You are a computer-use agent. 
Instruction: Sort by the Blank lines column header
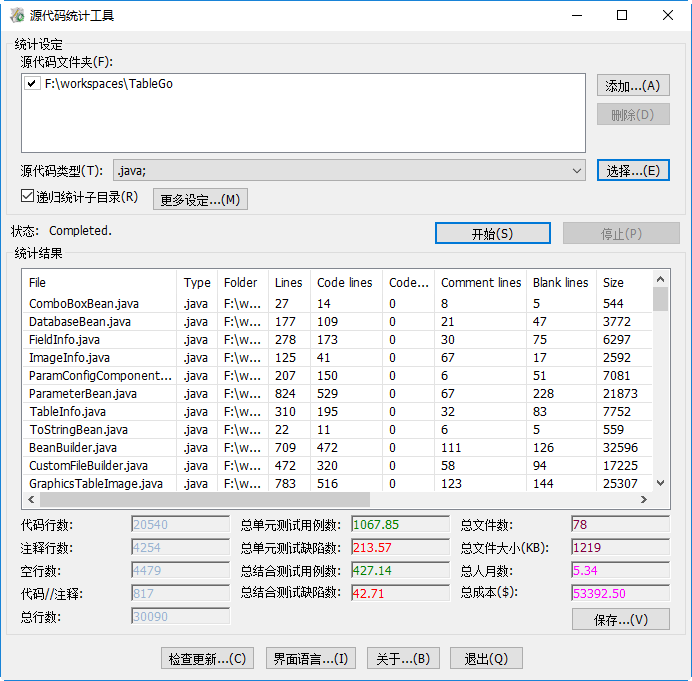click(x=561, y=282)
